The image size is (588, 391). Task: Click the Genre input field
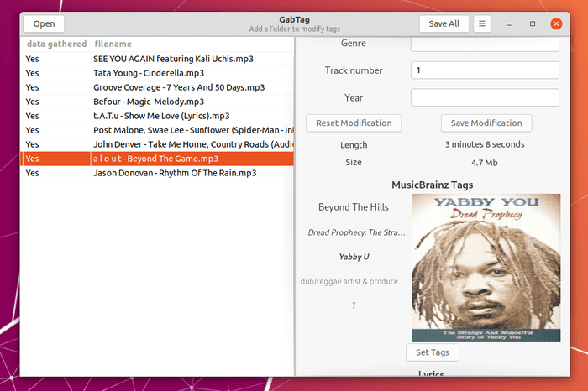pos(485,44)
